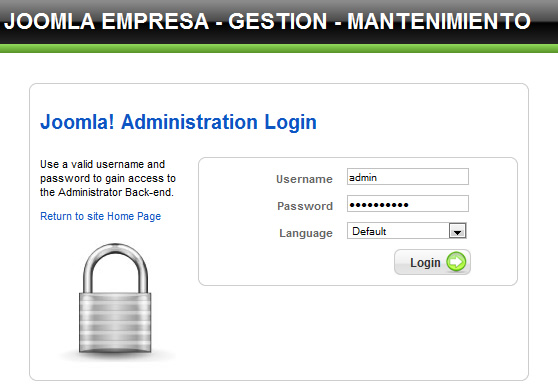Click the green arrow icon on Login

(x=456, y=262)
